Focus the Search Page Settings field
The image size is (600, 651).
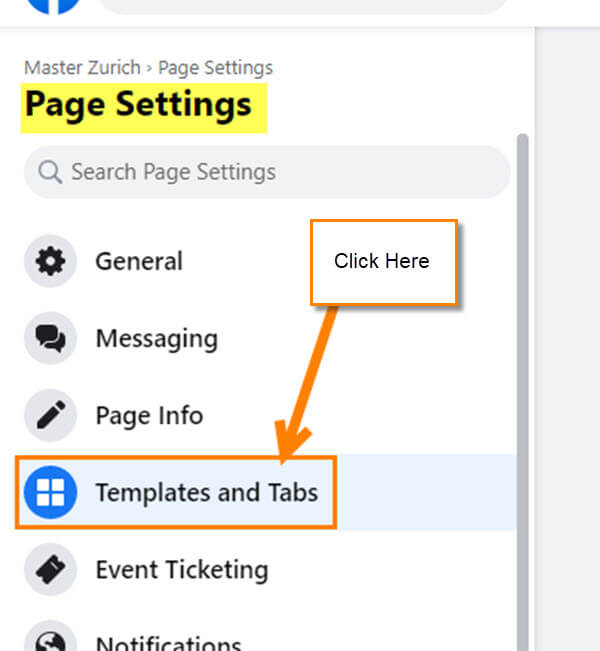click(x=267, y=172)
